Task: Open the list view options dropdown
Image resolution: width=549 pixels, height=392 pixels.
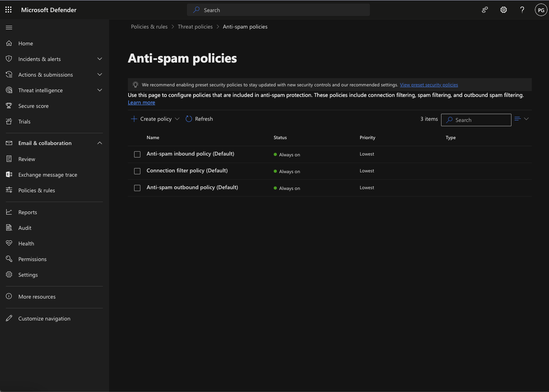Action: 522,119
